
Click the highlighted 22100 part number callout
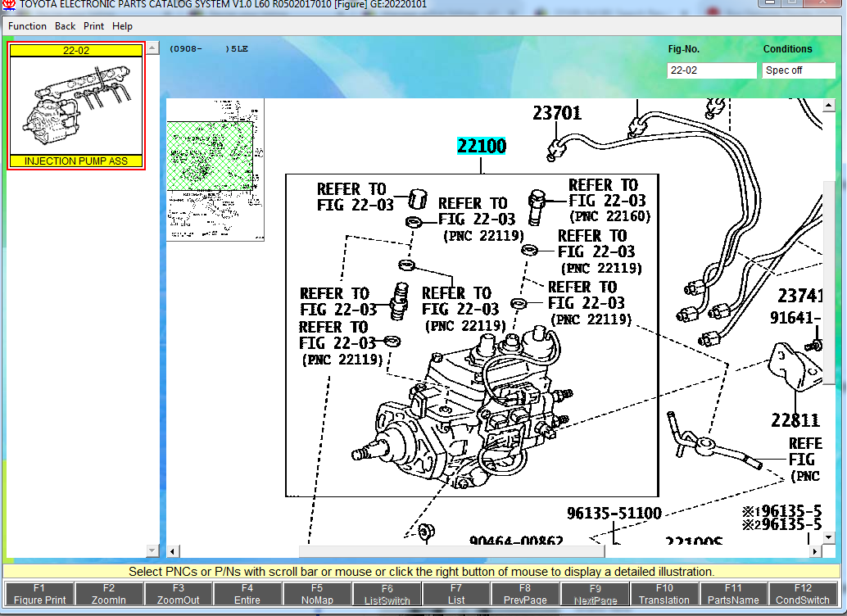click(x=482, y=147)
